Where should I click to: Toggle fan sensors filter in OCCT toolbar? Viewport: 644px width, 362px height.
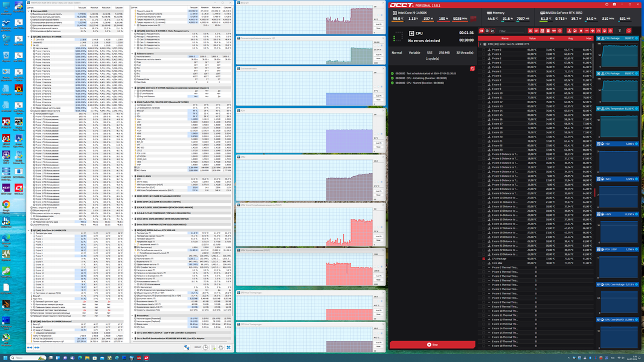point(593,31)
